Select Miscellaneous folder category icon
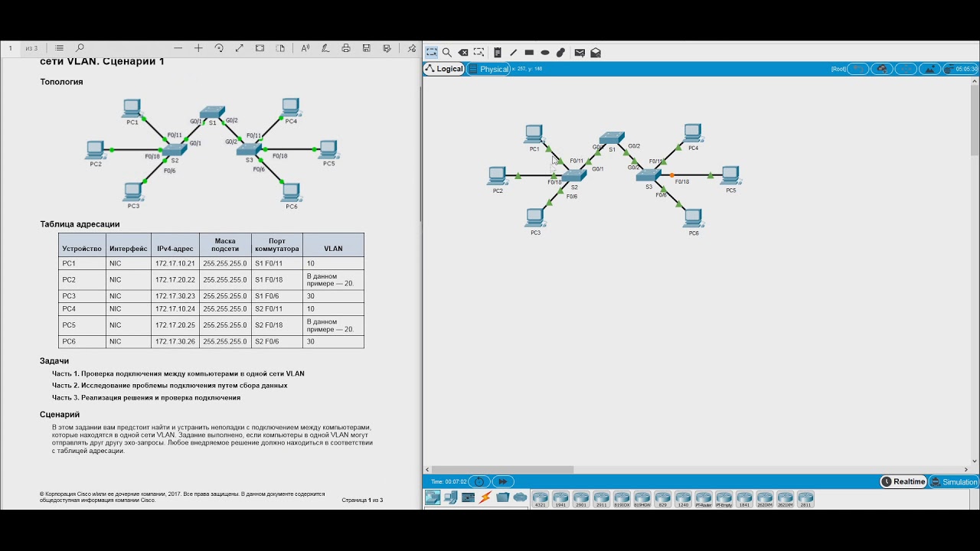980x551 pixels. click(x=503, y=497)
